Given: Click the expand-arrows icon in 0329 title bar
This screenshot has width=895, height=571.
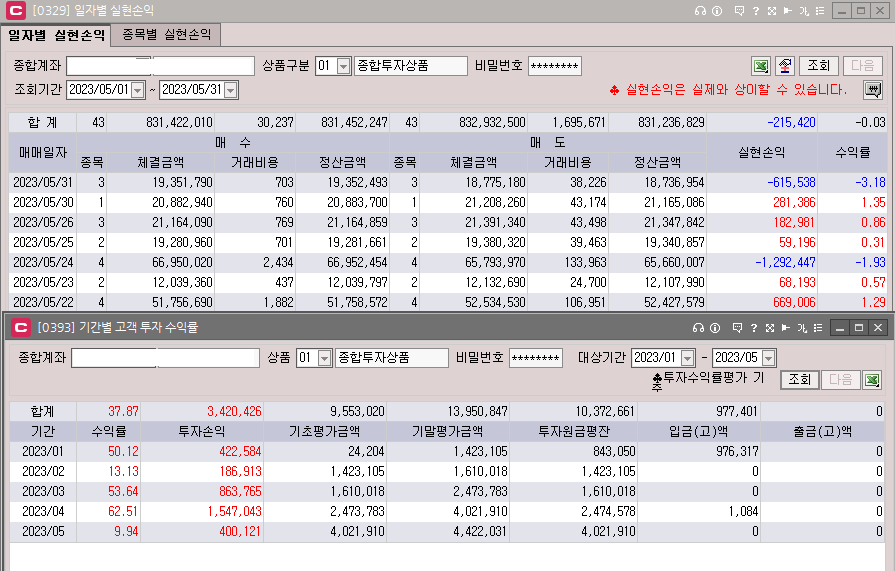Looking at the screenshot, I should (x=772, y=11).
